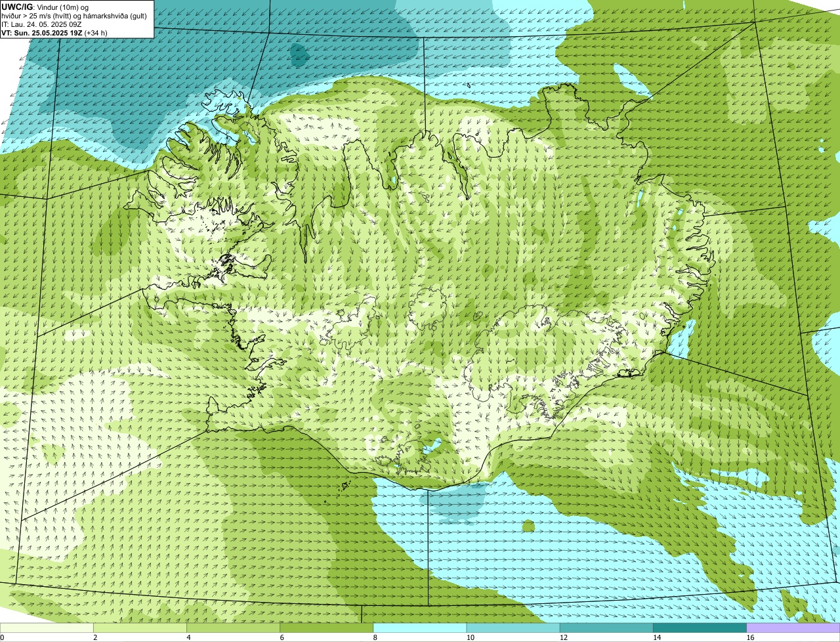Click the 8–10 m/s light cyan legend swatch
The image size is (840, 642).
click(x=420, y=628)
